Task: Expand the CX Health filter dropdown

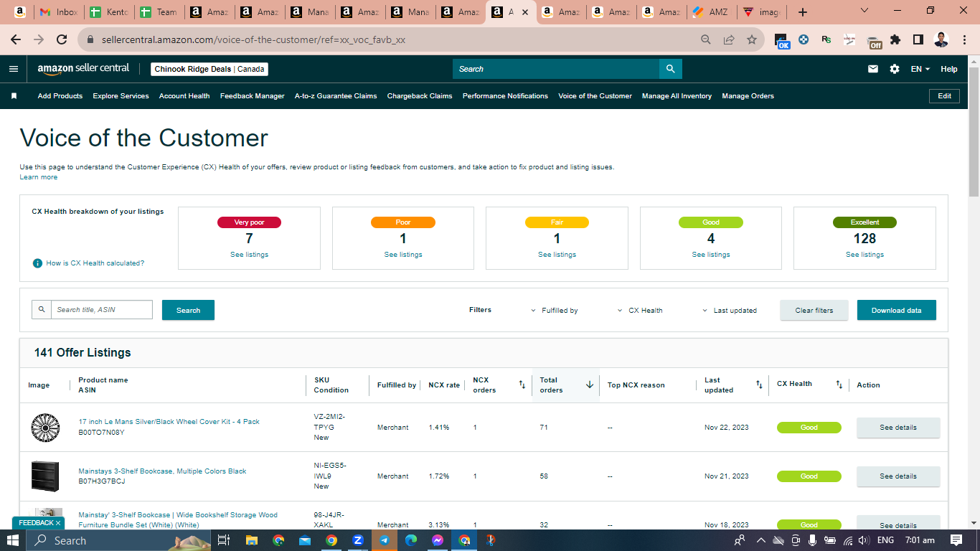Action: [640, 311]
